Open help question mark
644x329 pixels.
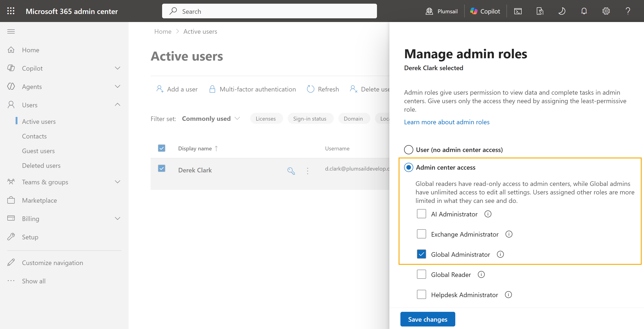(x=628, y=11)
